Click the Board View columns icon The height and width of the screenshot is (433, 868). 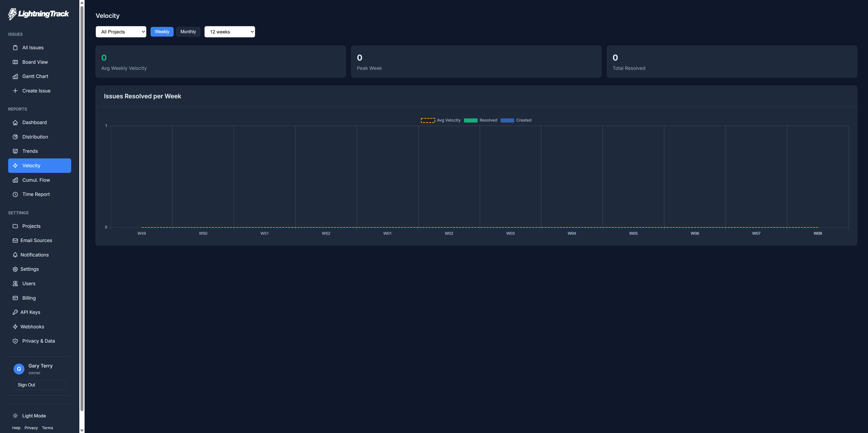click(x=15, y=62)
